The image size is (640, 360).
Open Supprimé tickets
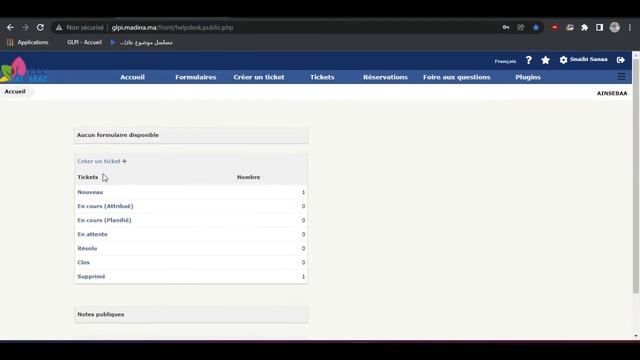coord(91,276)
